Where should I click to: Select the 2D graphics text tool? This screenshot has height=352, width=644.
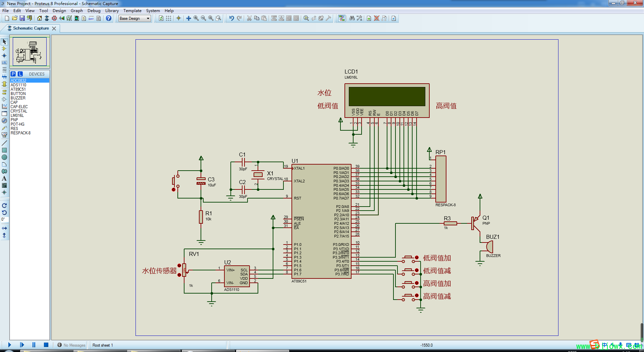click(4, 178)
